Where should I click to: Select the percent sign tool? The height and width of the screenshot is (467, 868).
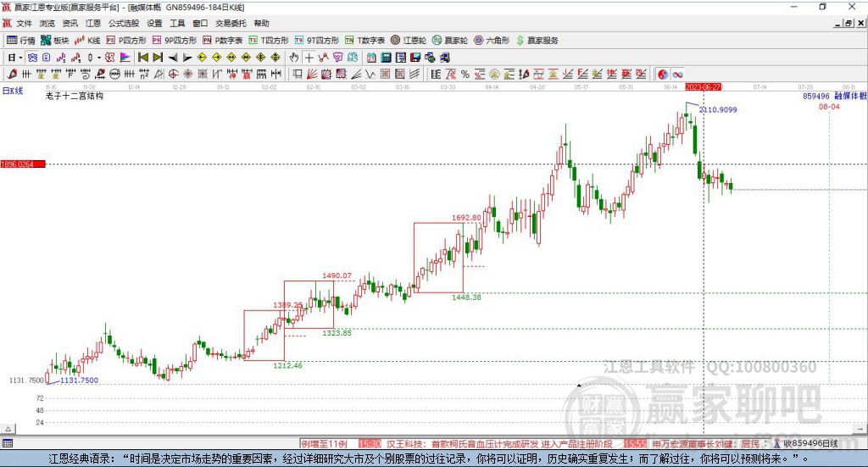click(465, 74)
